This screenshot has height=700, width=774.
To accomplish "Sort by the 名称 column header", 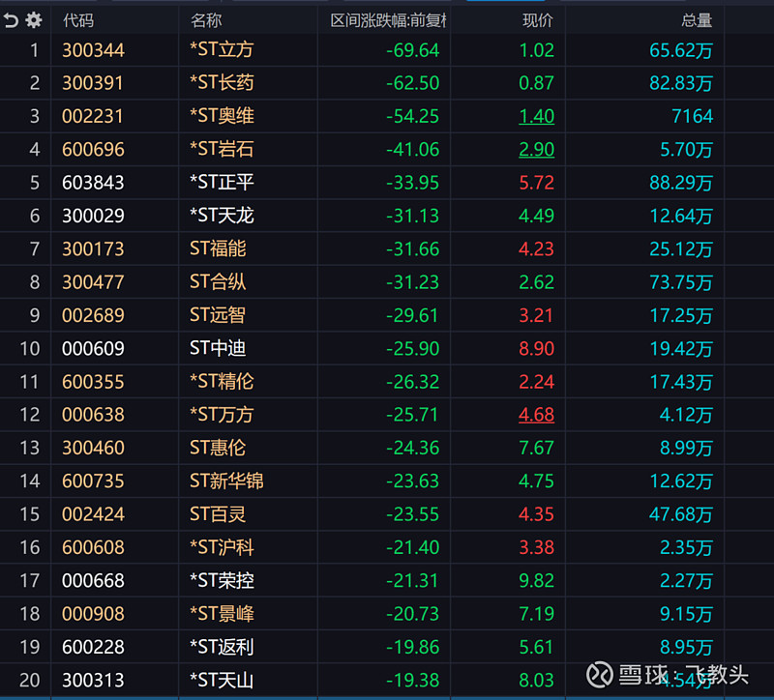I will point(206,19).
